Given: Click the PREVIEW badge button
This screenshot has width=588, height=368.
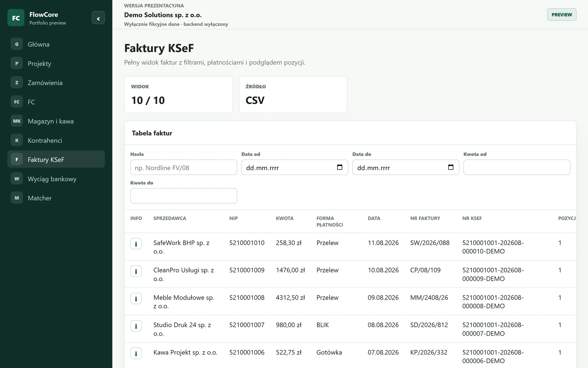Looking at the screenshot, I should [x=562, y=15].
